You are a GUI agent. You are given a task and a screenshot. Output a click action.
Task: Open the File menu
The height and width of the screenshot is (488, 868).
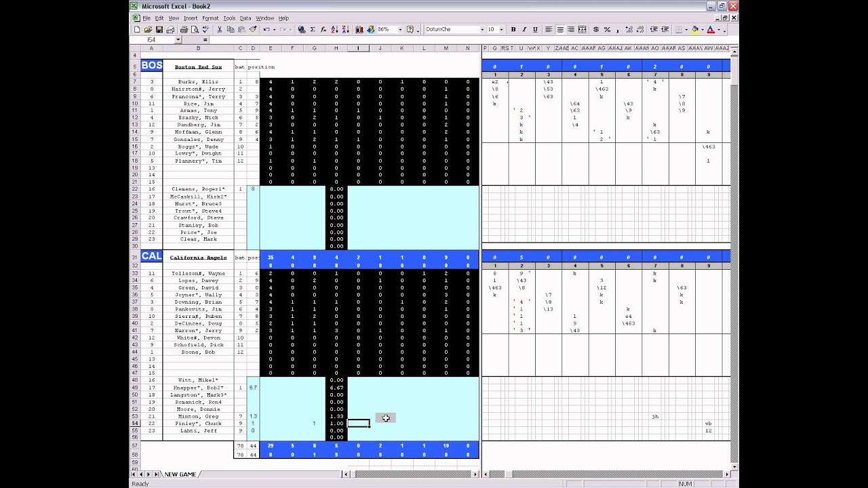pos(146,18)
